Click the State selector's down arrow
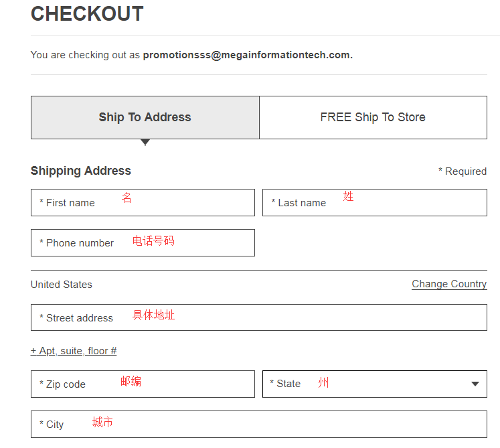 475,384
